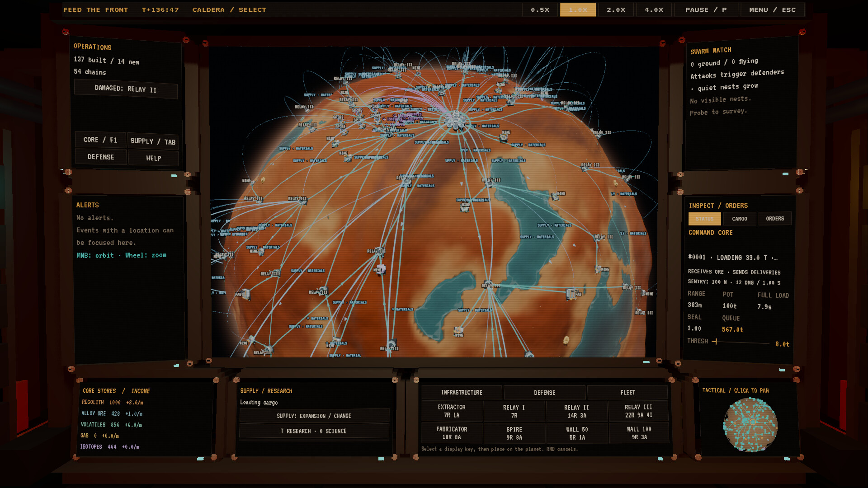Open the DEFENSE build tab
868x488 pixels.
(x=544, y=393)
